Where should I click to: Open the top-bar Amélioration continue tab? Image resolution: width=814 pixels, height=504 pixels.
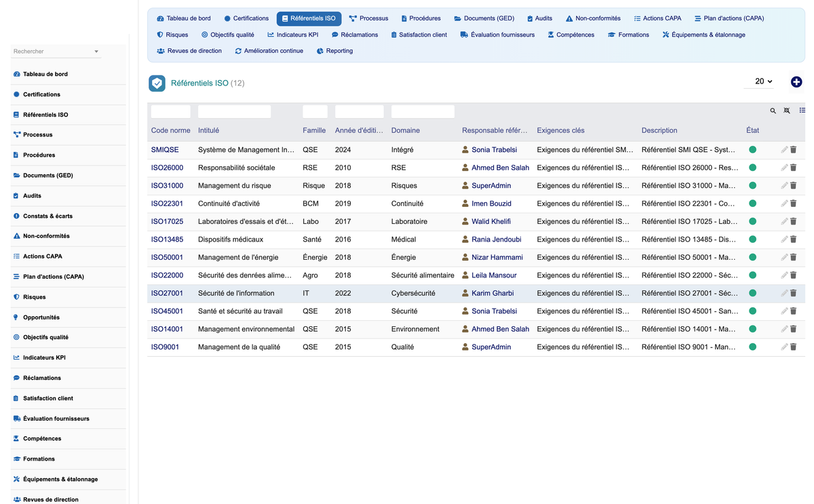coord(269,51)
